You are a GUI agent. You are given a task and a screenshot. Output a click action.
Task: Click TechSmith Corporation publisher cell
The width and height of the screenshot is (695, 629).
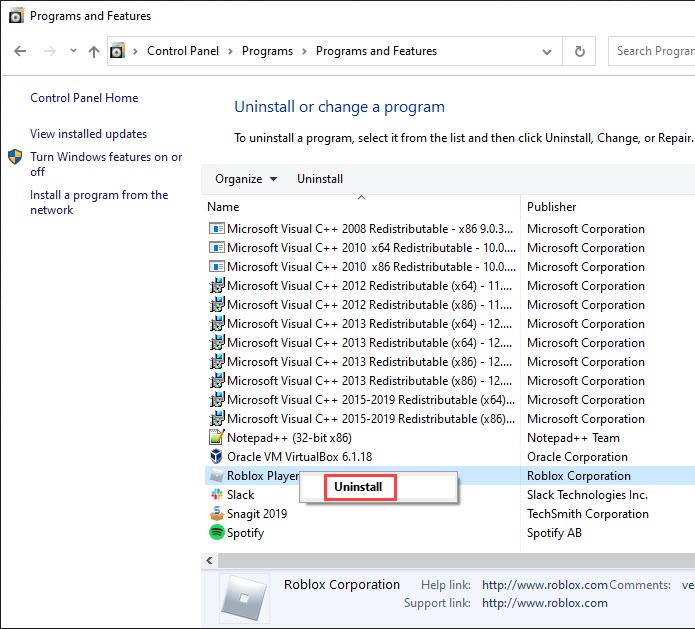[588, 514]
